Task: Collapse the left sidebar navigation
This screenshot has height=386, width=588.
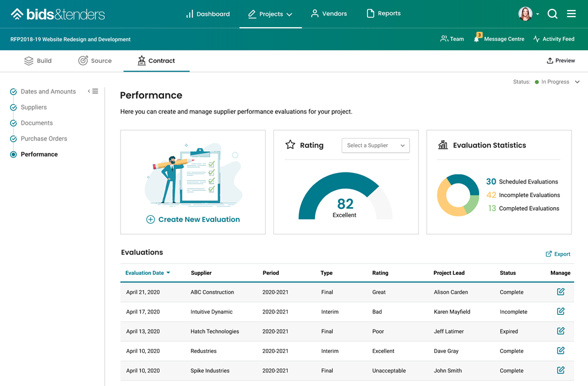Action: point(93,91)
